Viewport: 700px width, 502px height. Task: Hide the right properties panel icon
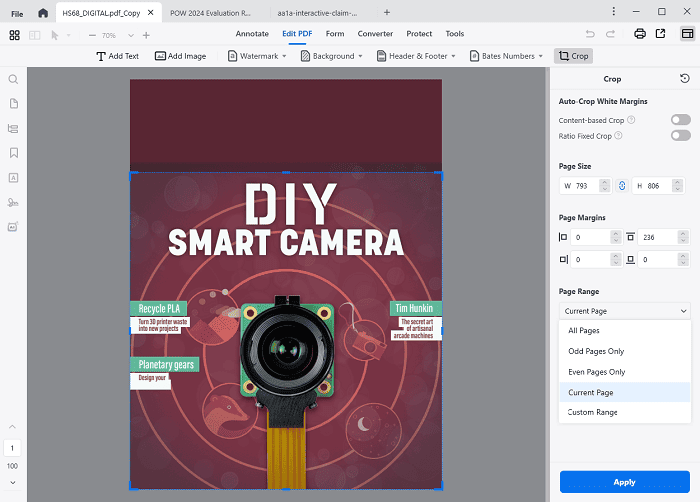tap(687, 34)
